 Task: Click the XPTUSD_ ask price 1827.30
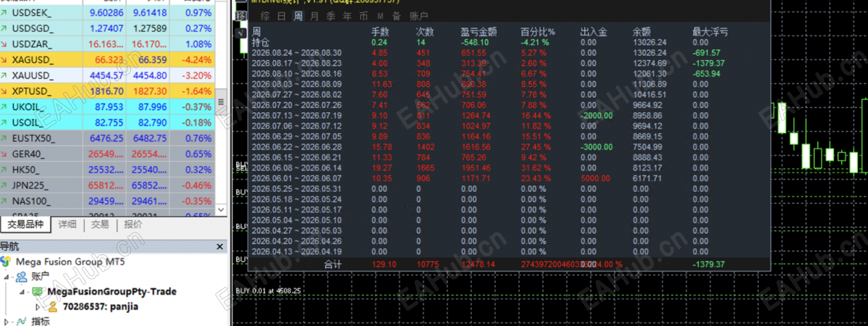148,91
